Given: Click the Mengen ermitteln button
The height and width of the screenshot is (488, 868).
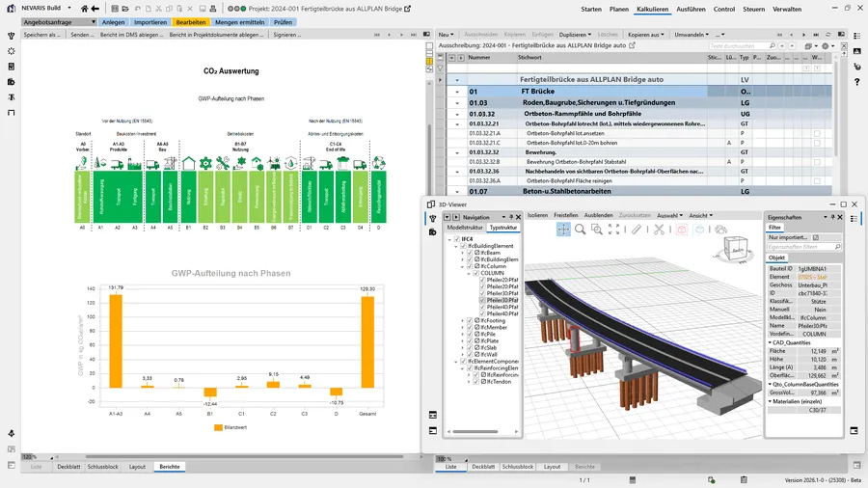Looking at the screenshot, I should coord(240,22).
